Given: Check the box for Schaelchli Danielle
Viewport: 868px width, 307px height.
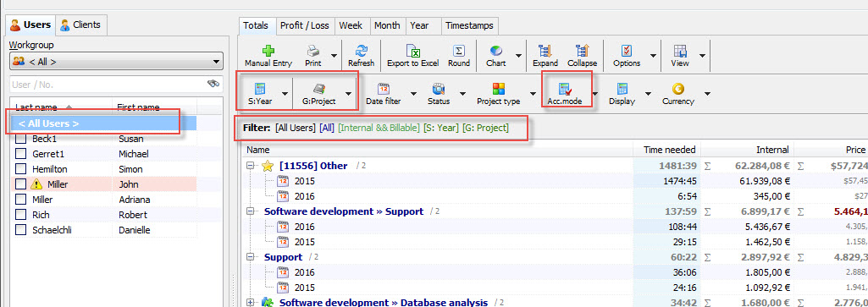Looking at the screenshot, I should 20,230.
